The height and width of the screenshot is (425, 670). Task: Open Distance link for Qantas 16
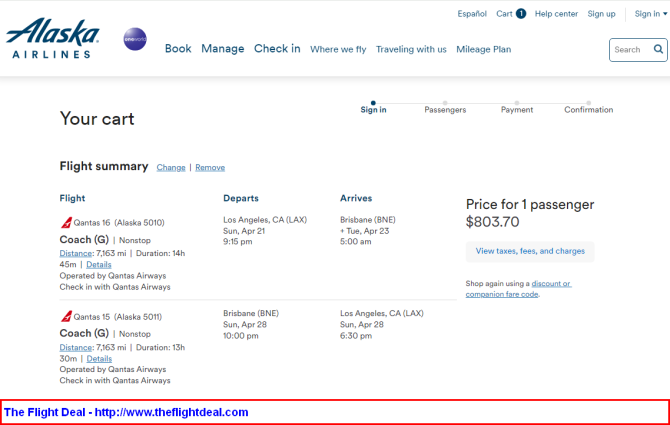click(x=76, y=253)
